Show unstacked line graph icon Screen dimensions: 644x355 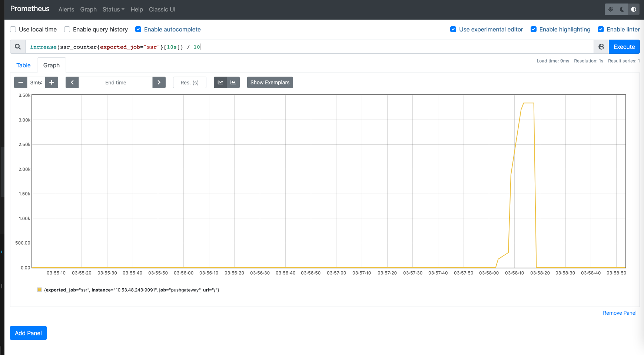(x=220, y=82)
